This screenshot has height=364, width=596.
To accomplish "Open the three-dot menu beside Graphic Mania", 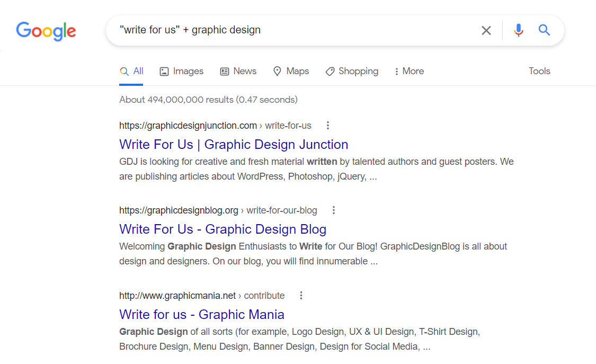I will point(301,295).
